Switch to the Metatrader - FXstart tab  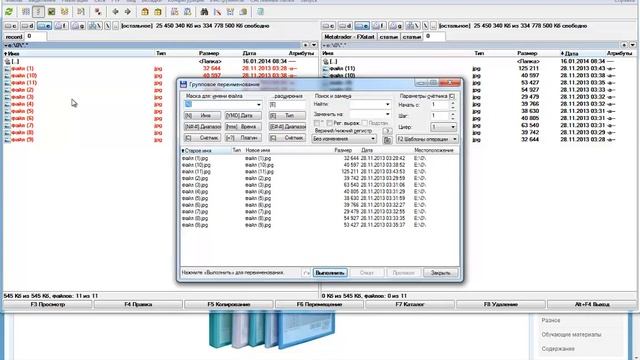pyautogui.click(x=349, y=37)
